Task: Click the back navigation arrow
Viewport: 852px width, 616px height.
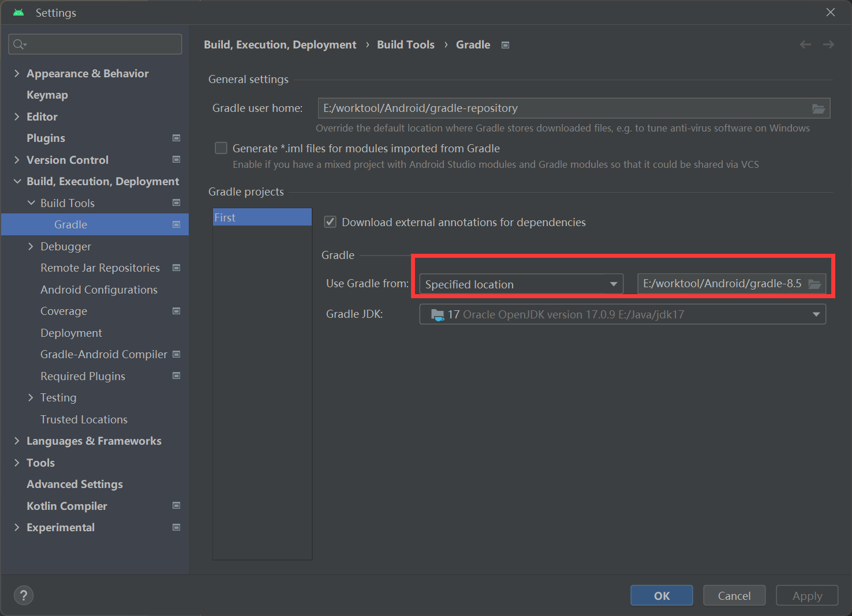Action: tap(805, 44)
